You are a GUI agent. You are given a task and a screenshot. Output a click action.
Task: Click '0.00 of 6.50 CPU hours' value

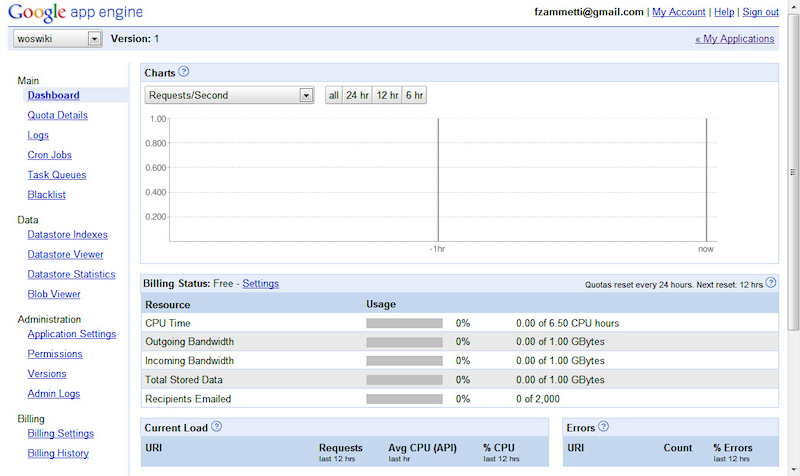567,323
